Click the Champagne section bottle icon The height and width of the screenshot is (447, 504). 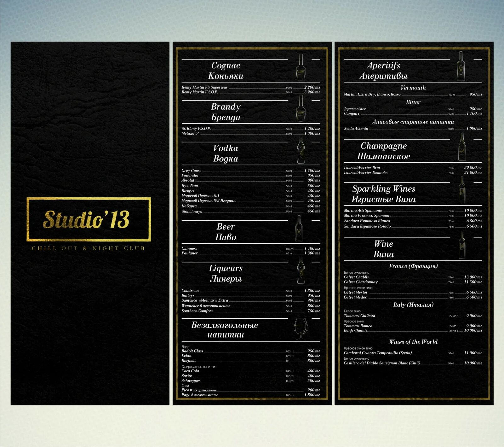pos(462,147)
